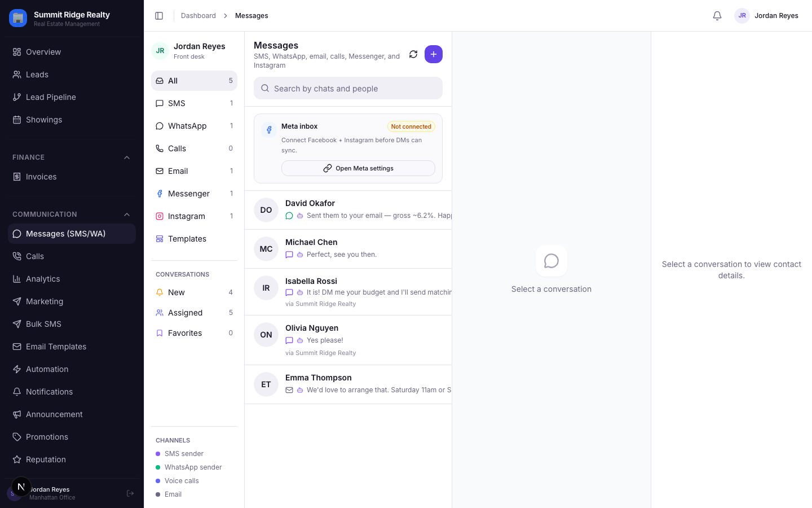Filter messages by WhatsApp

194,126
